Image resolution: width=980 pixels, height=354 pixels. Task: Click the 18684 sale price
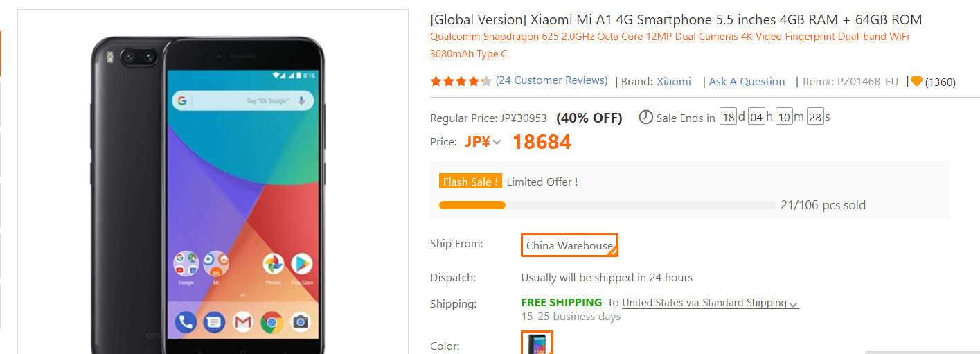click(x=542, y=142)
